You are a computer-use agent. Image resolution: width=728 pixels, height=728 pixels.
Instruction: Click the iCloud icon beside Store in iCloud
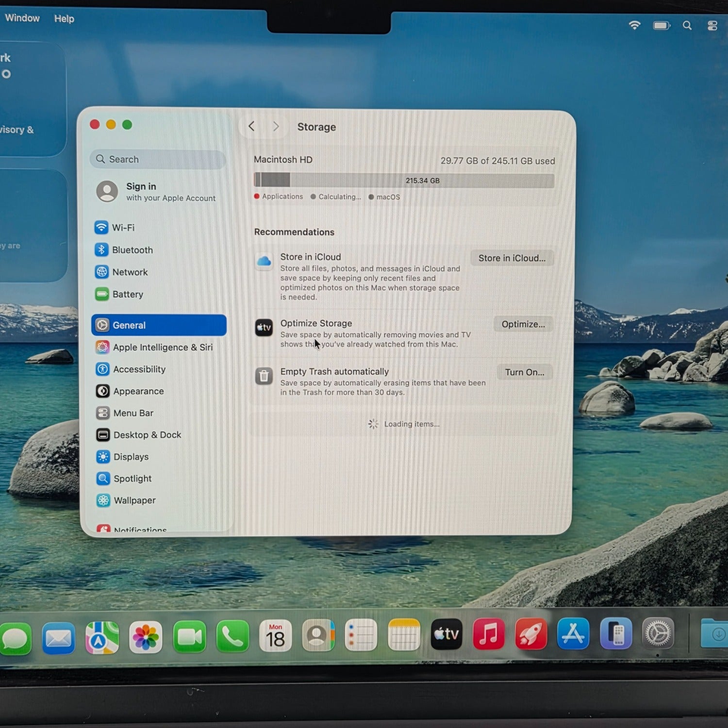264,262
